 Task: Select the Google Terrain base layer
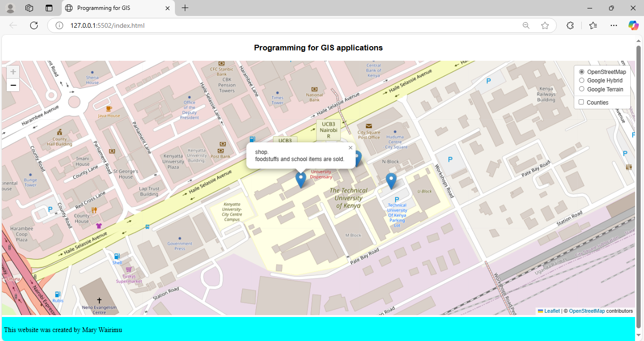581,89
